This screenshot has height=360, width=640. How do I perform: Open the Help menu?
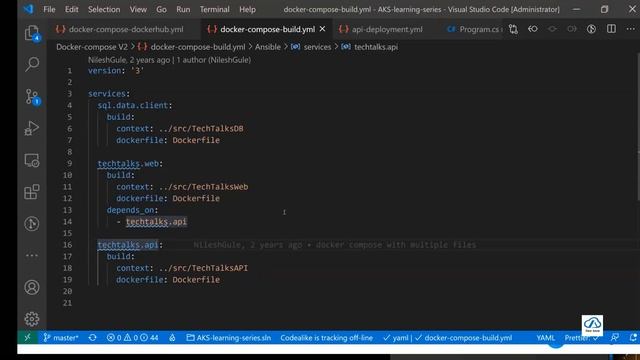(x=247, y=9)
